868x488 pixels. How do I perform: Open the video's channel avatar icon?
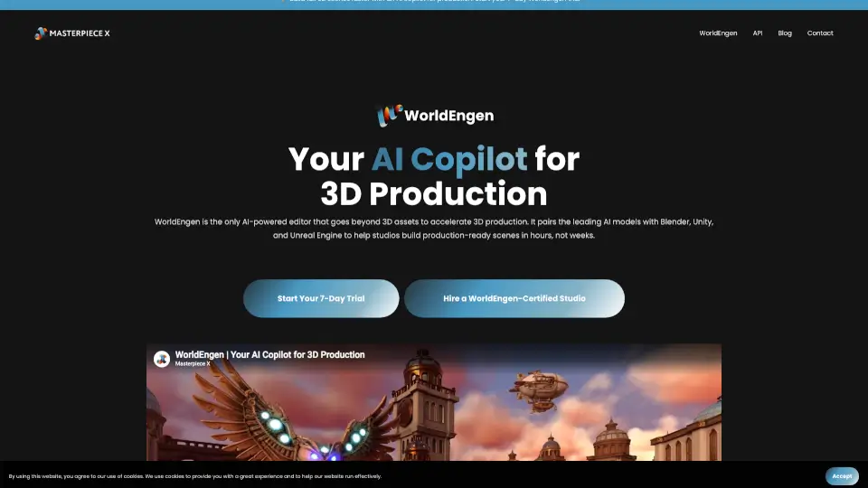point(162,359)
